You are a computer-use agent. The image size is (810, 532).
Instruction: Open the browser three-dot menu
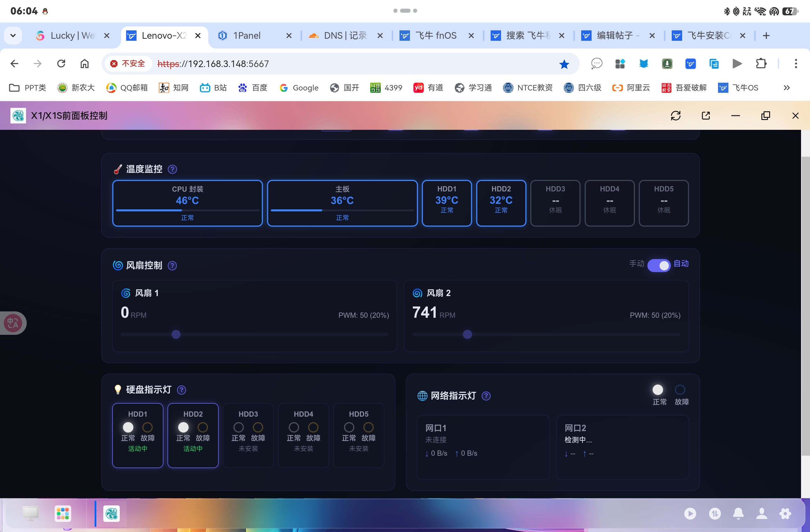(x=796, y=64)
